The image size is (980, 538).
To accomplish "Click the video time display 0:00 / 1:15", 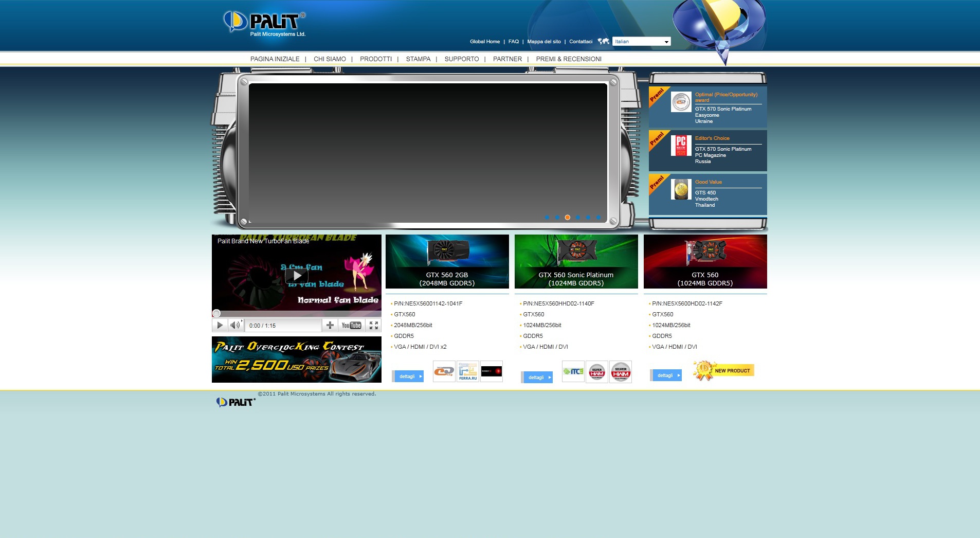I will coord(262,326).
